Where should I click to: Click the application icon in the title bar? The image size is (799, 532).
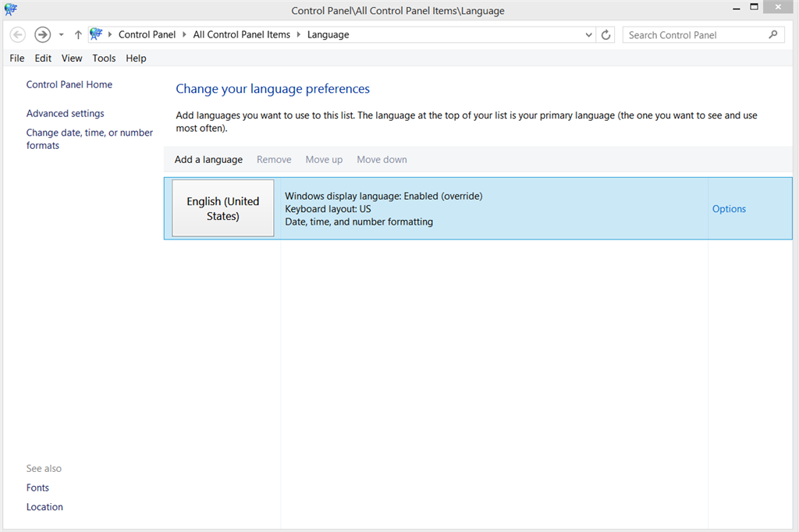10,10
